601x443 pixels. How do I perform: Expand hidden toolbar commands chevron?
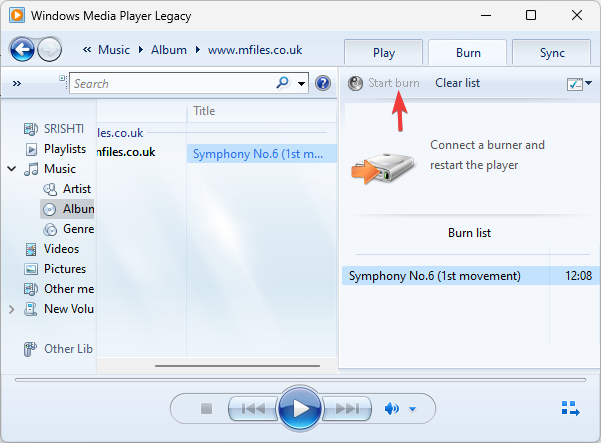coord(16,83)
